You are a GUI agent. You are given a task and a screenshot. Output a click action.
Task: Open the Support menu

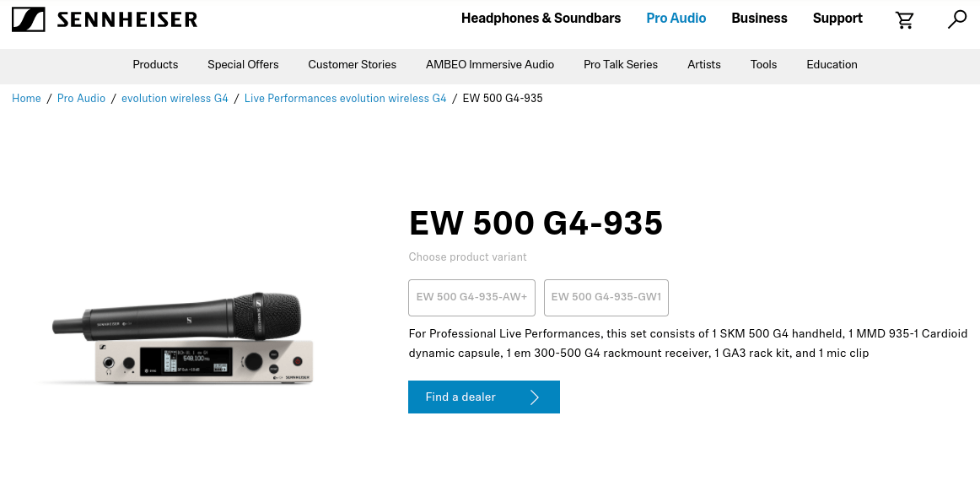coord(837,18)
